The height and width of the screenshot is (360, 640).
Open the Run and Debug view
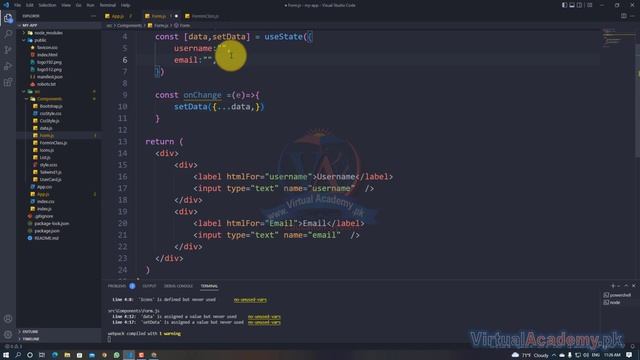pos(8,66)
